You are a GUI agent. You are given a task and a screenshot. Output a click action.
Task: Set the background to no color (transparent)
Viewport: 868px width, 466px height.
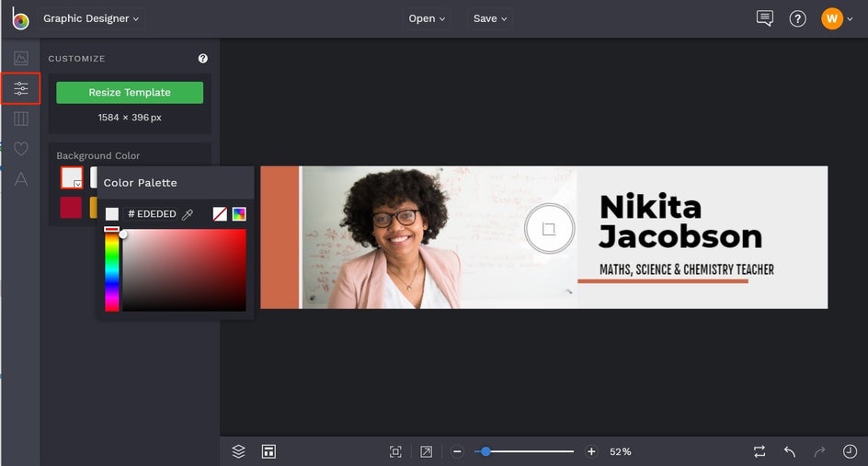tap(220, 214)
